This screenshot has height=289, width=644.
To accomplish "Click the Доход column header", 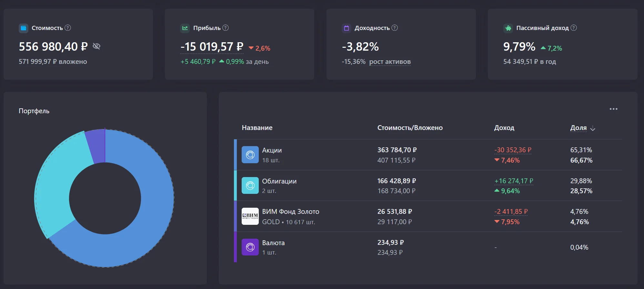I will click(504, 128).
